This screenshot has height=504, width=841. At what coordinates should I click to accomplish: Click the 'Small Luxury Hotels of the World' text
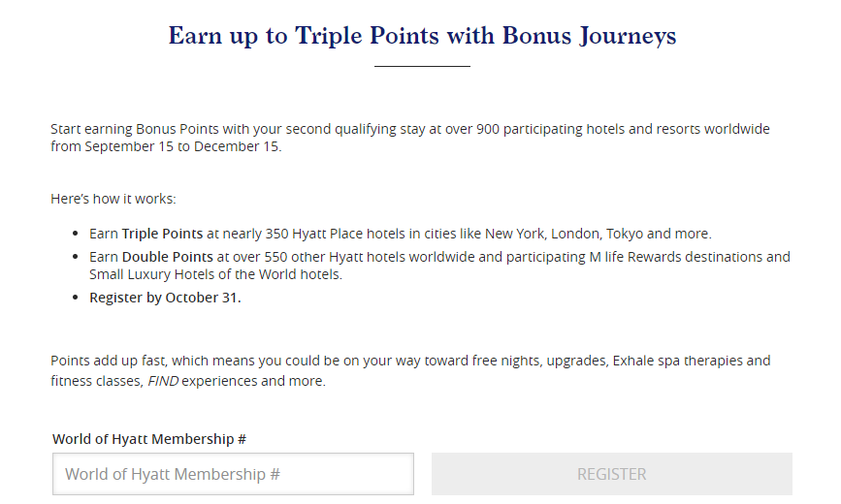click(202, 274)
